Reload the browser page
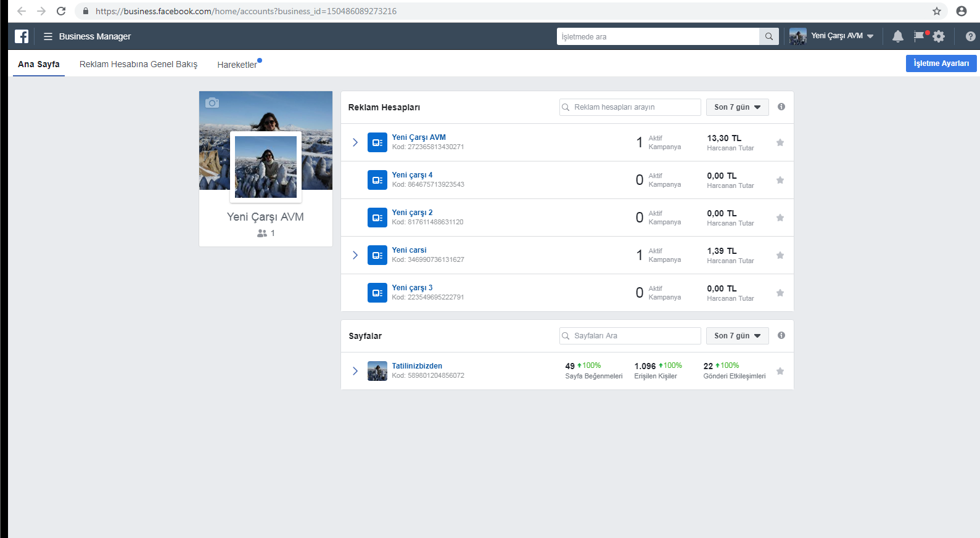Viewport: 980px width, 538px height. (61, 11)
